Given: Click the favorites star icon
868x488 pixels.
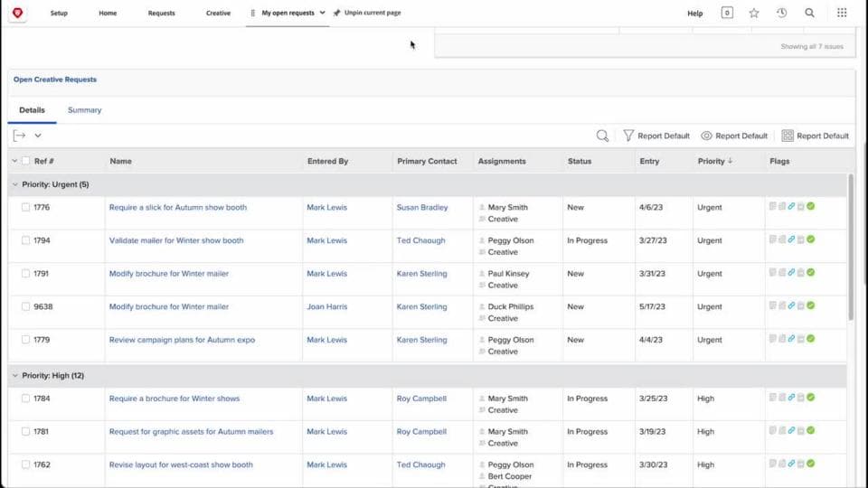Looking at the screenshot, I should tap(754, 13).
